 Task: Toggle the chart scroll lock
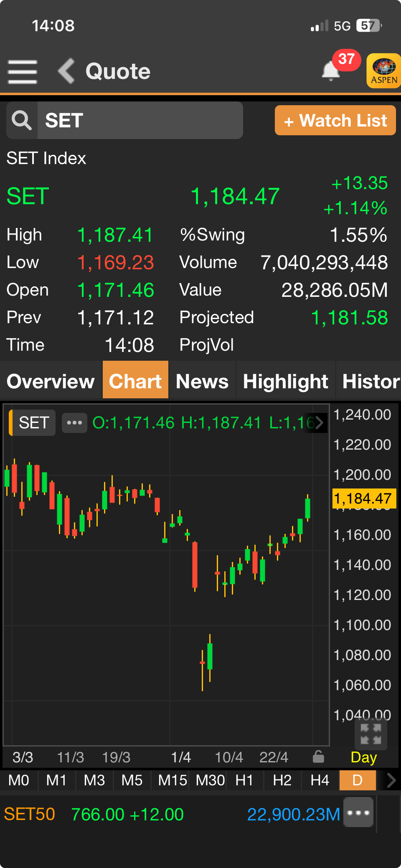pyautogui.click(x=318, y=757)
